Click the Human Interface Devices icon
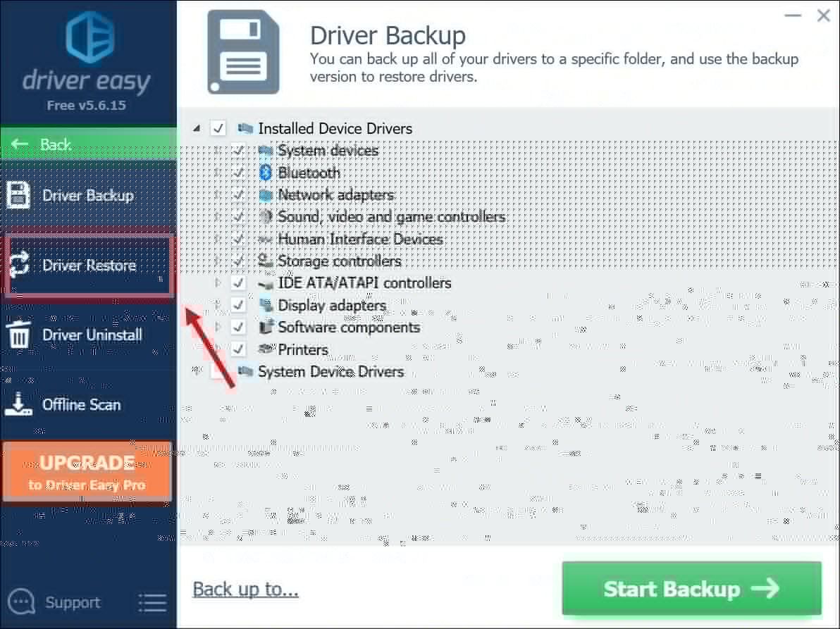 (265, 239)
